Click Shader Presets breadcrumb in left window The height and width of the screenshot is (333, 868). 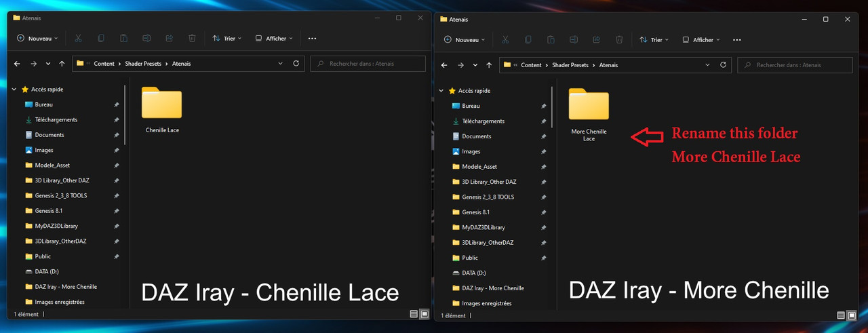[143, 64]
